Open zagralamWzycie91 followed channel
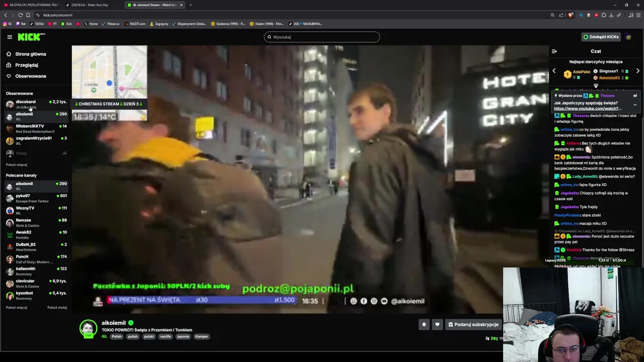Screen dimensions: 644x362 [35, 140]
